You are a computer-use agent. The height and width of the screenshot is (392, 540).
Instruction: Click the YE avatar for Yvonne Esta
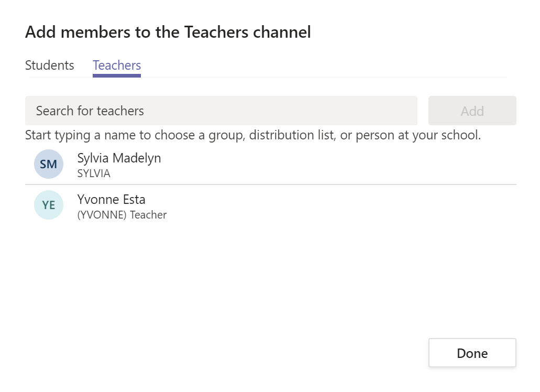(48, 204)
